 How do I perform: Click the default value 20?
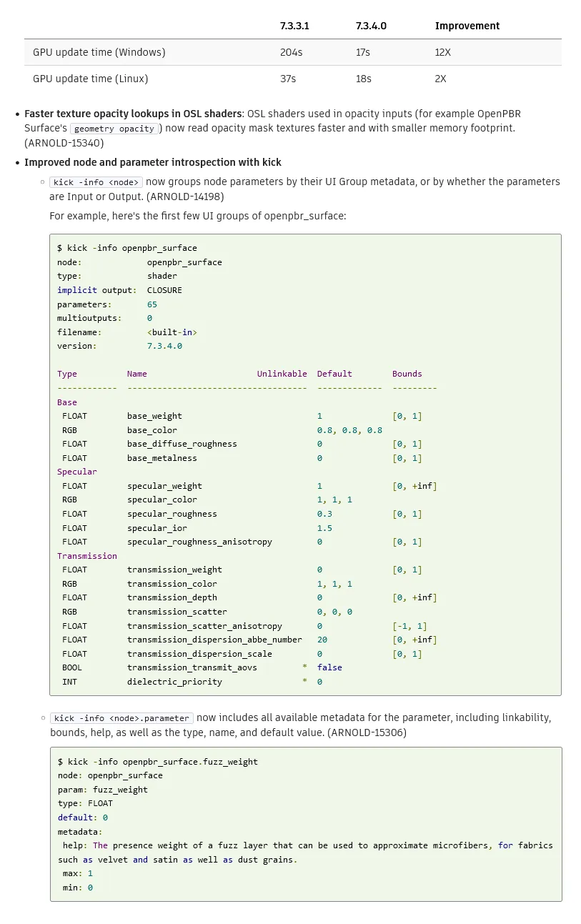pos(322,640)
